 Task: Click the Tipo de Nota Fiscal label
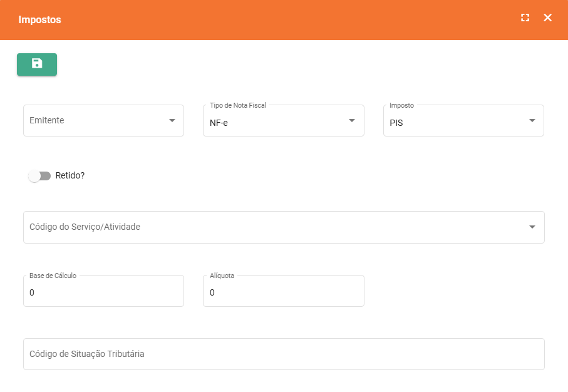[x=238, y=105]
